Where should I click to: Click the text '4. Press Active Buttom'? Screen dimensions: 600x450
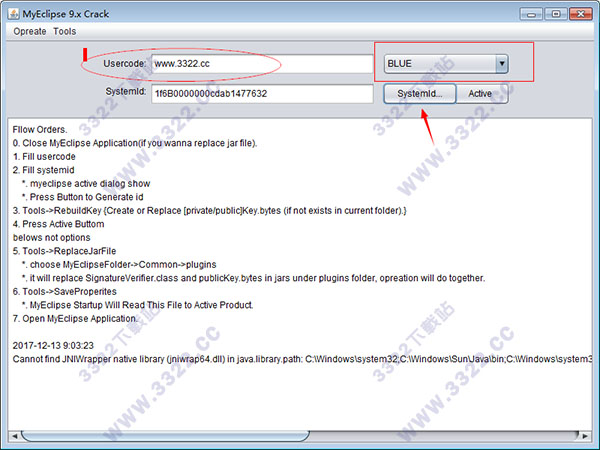[58, 224]
